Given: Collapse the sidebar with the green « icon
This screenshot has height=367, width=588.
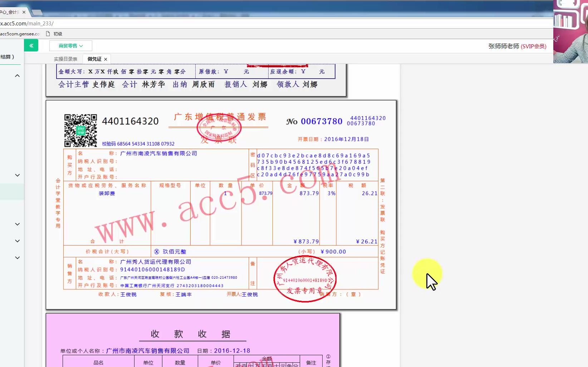Looking at the screenshot, I should 31,45.
